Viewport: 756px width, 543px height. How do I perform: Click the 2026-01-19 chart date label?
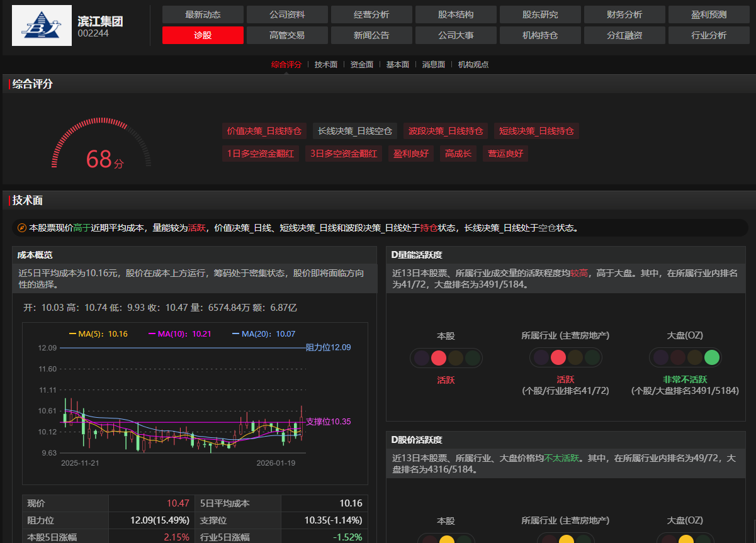coord(276,463)
